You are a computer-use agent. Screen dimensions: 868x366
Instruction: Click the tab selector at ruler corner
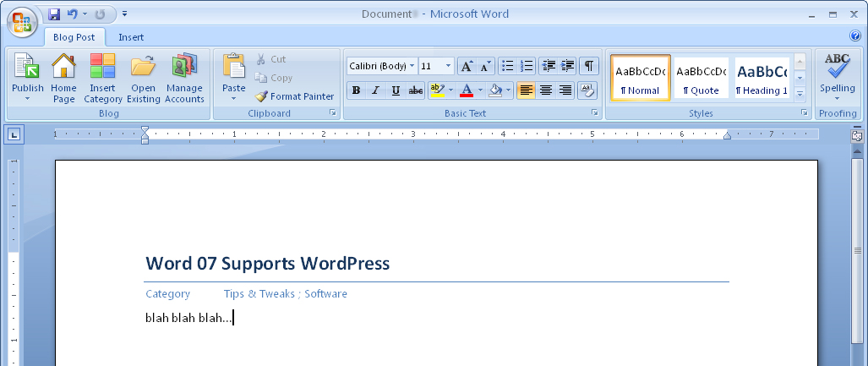coord(15,134)
